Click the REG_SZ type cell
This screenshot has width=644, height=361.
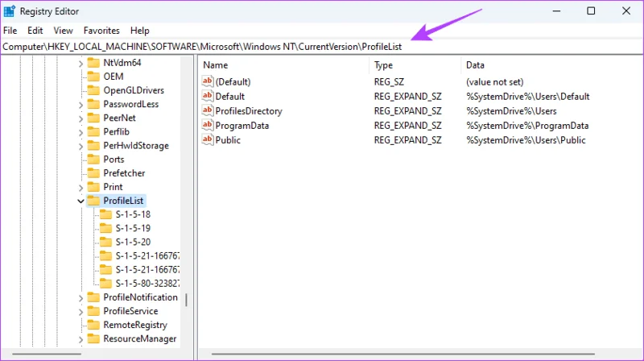click(389, 82)
